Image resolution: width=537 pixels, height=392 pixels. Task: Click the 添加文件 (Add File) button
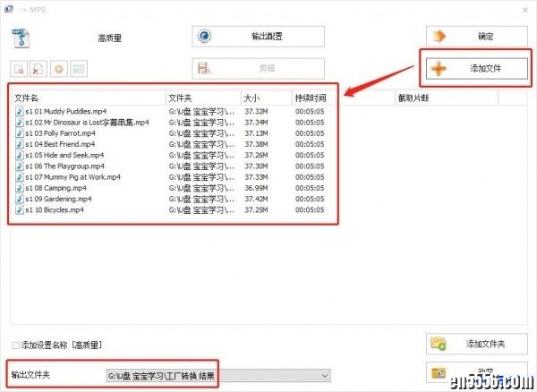point(473,68)
